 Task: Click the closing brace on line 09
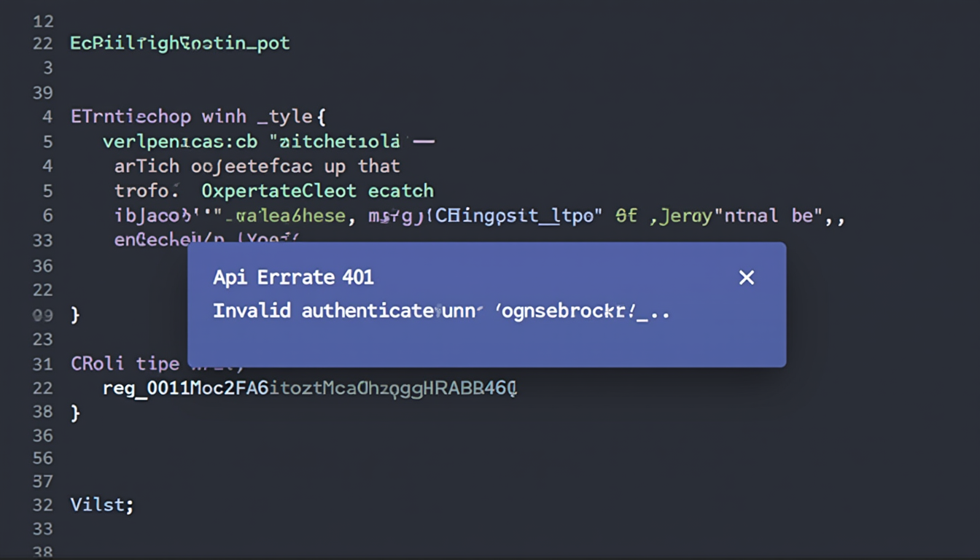(x=75, y=315)
